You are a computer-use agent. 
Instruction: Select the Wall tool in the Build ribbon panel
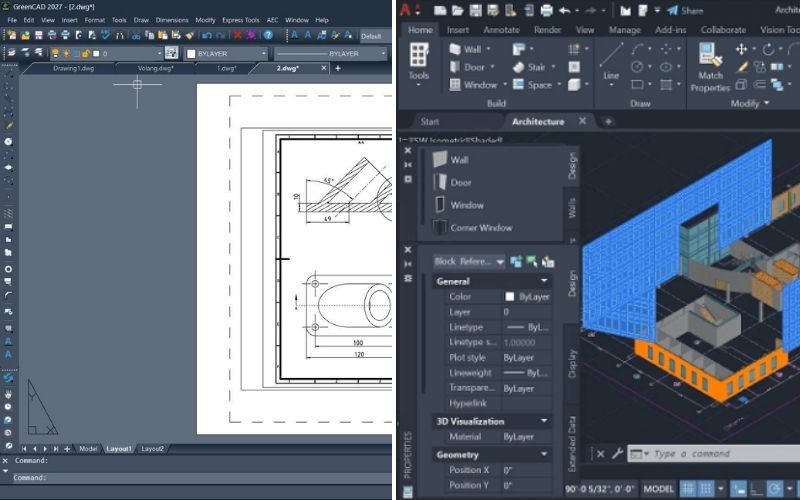click(x=465, y=49)
